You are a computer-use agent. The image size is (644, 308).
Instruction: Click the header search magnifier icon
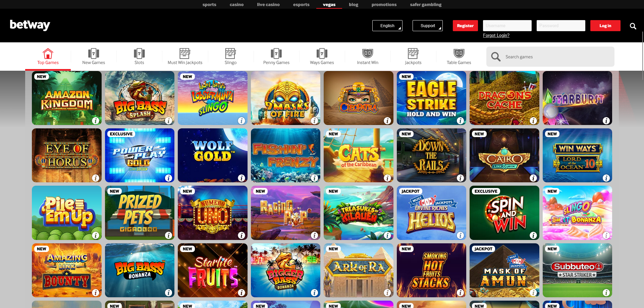[x=633, y=26]
